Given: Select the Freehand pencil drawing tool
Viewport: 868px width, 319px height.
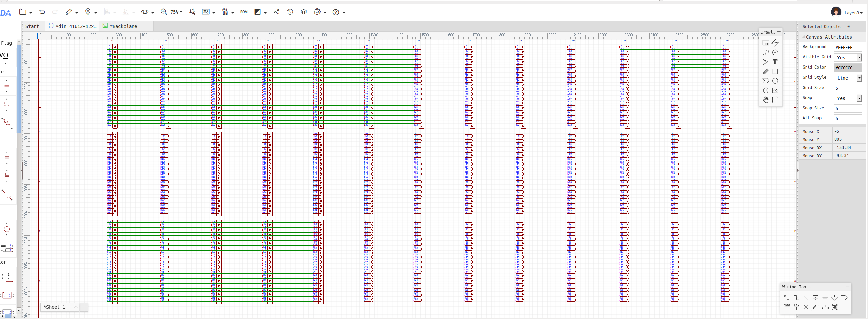Looking at the screenshot, I should [x=766, y=71].
